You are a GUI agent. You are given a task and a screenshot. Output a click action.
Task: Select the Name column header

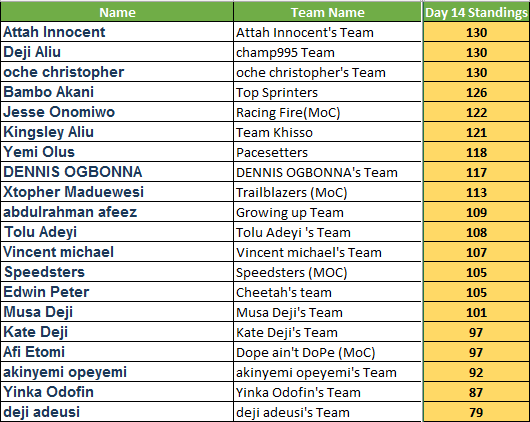(117, 12)
